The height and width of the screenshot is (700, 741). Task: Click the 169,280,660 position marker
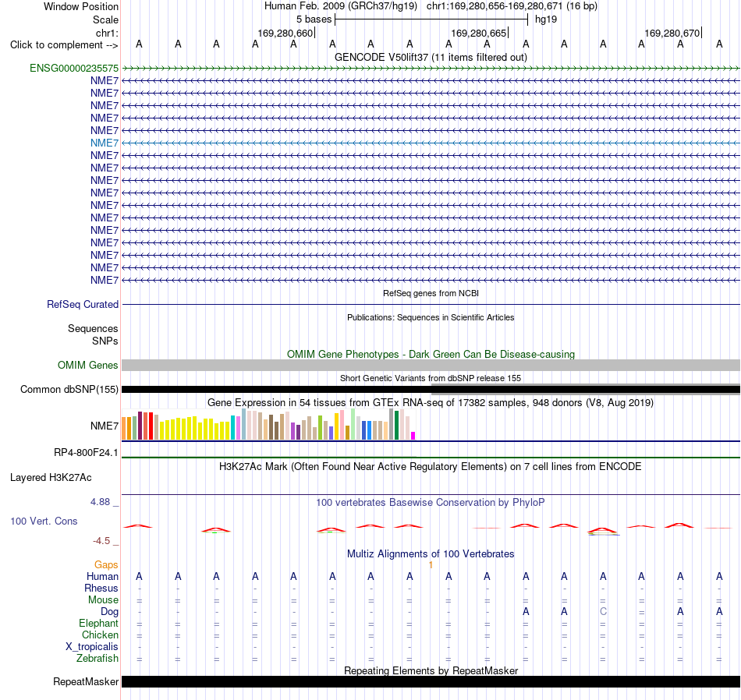pyautogui.click(x=286, y=34)
